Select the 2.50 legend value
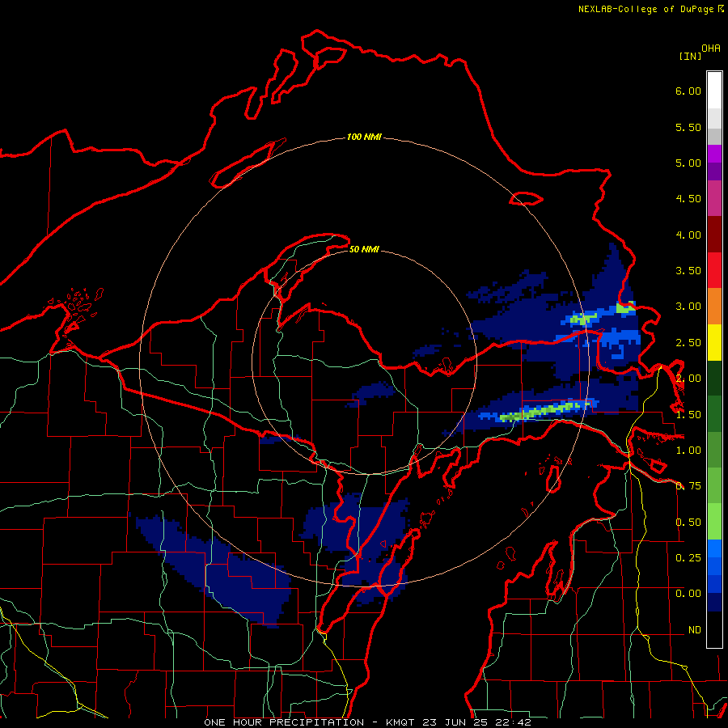The width and height of the screenshot is (728, 728). pos(688,343)
